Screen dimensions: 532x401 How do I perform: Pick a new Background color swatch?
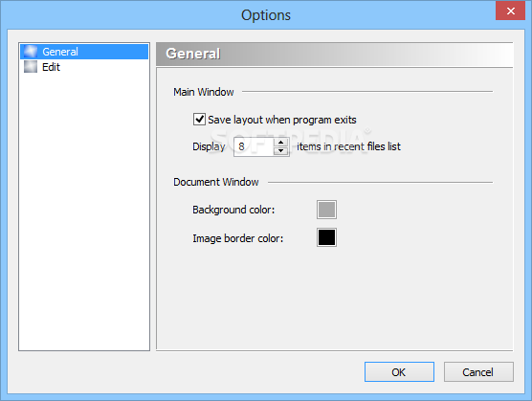pos(326,210)
